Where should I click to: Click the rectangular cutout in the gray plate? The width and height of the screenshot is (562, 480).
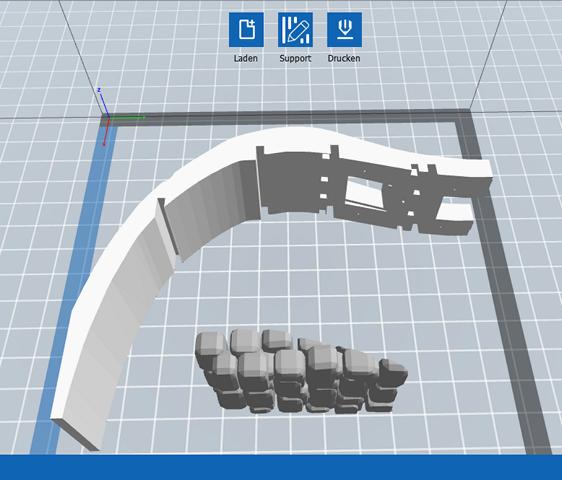(363, 194)
